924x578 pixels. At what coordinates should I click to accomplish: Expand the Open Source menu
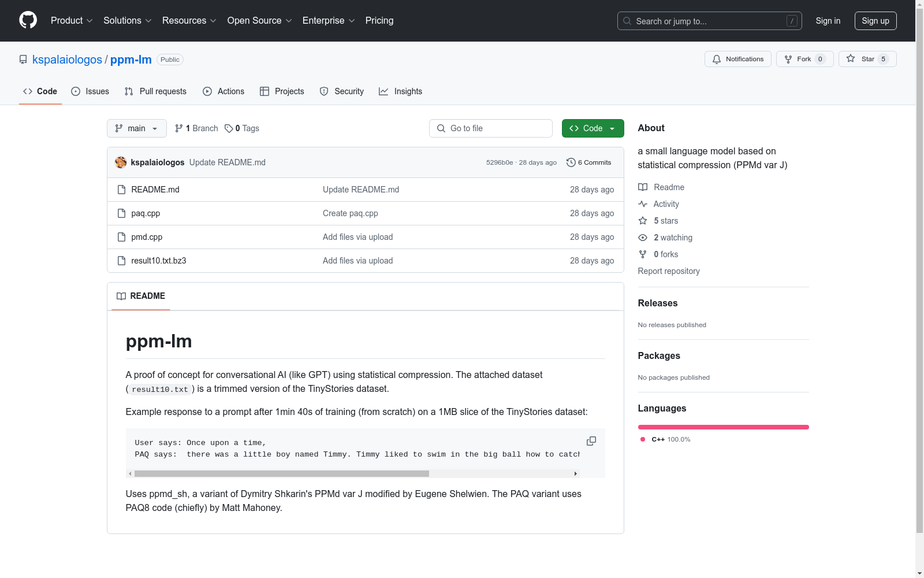(260, 21)
